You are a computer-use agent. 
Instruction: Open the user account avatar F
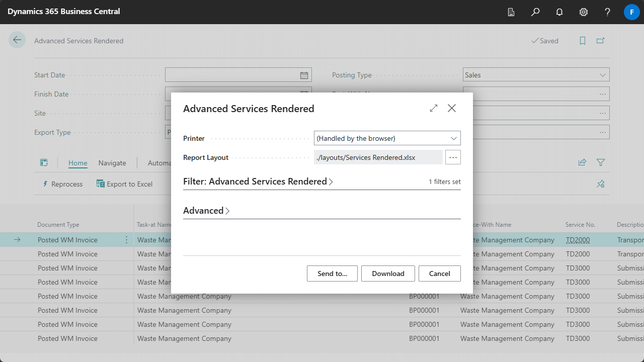[x=631, y=12]
